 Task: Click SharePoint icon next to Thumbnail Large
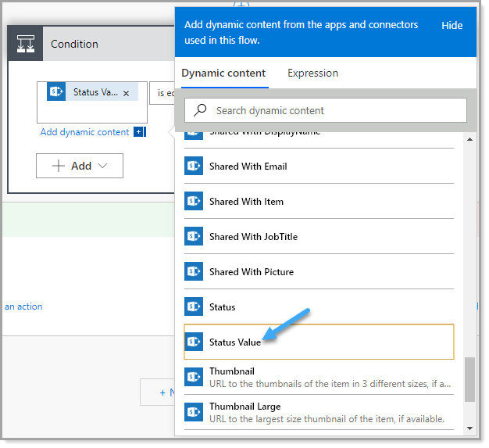click(194, 412)
